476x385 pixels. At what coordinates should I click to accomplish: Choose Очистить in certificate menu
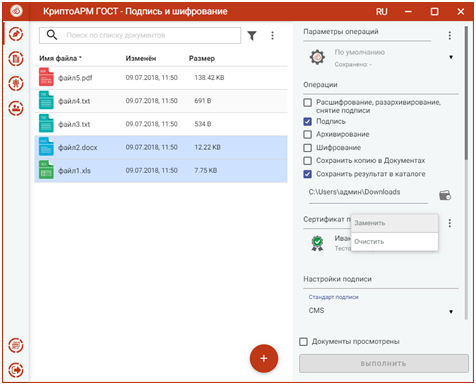pos(394,242)
